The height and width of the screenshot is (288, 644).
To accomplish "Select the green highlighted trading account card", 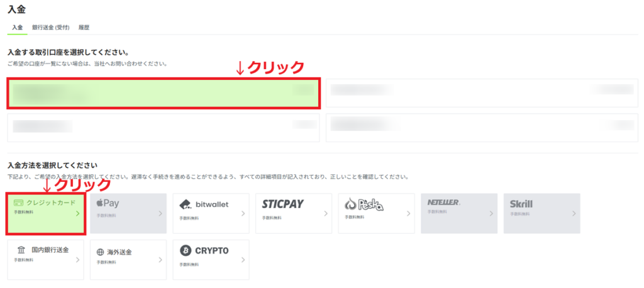I will point(163,94).
